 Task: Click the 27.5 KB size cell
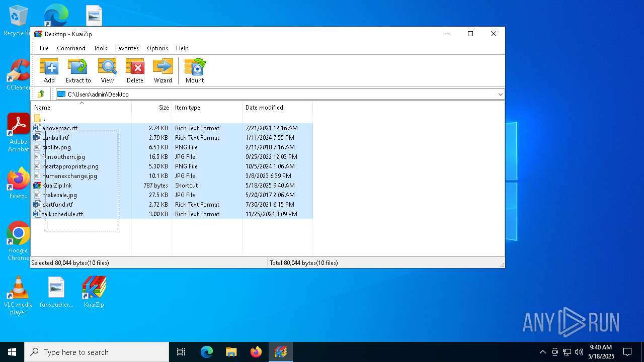(x=158, y=195)
